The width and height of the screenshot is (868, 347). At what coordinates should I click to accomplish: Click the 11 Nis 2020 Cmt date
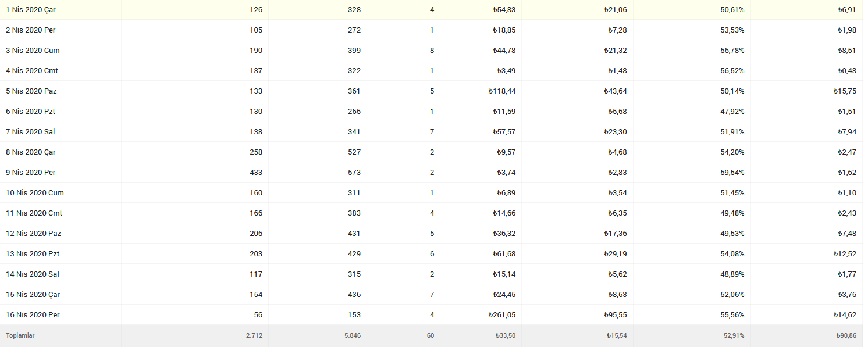click(34, 213)
